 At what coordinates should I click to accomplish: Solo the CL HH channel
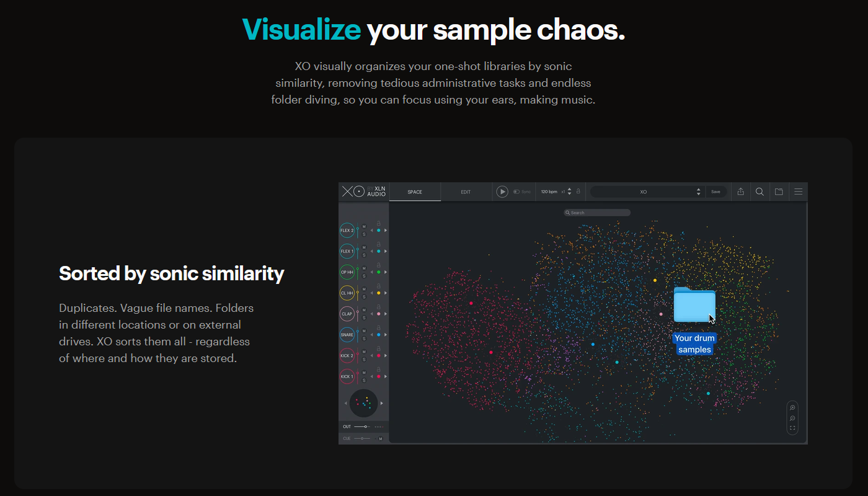[364, 296]
